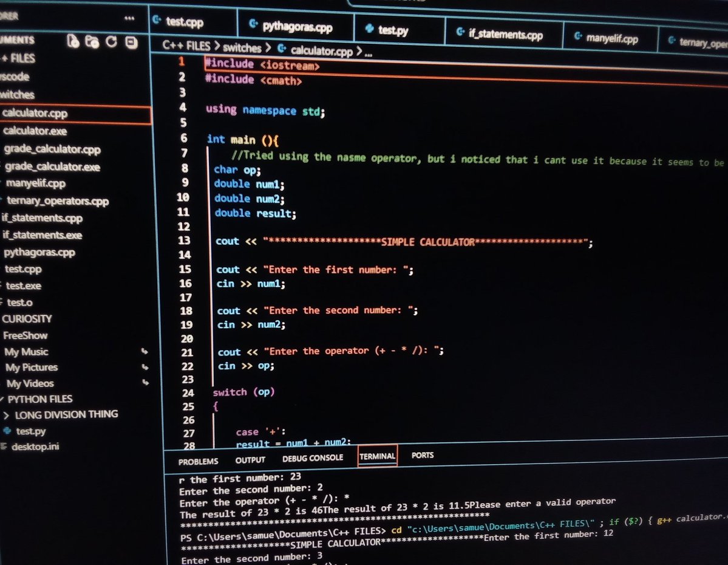Open the DEBUG CONSOLE panel
Screen dimensions: 728x565
point(313,457)
